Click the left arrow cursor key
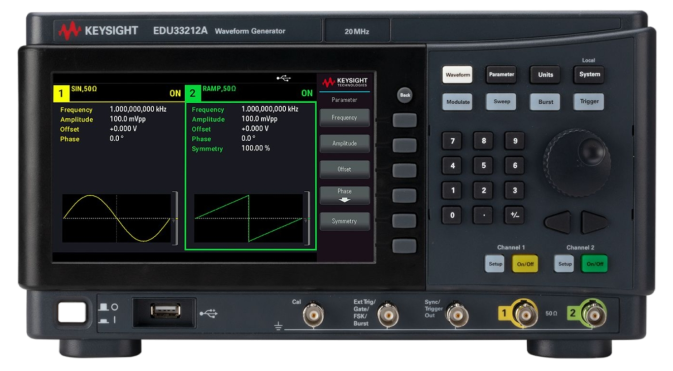Image resolution: width=673 pixels, height=371 pixels. 558,222
